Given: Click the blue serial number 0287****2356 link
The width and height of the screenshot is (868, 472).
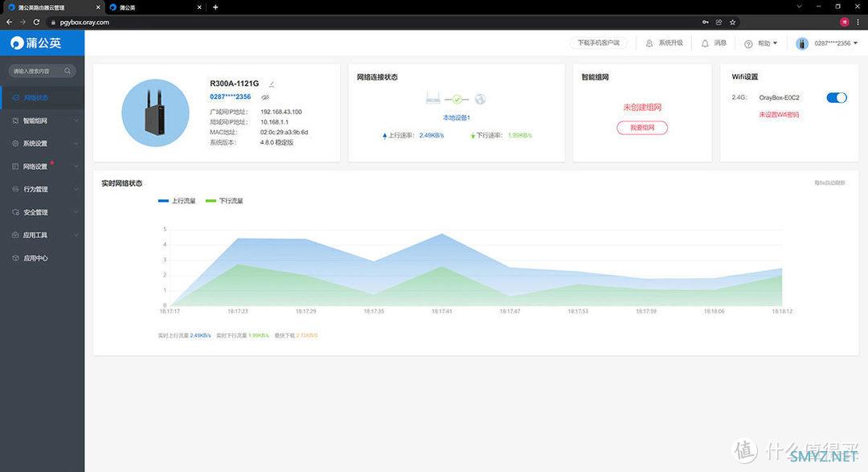Looking at the screenshot, I should click(231, 96).
